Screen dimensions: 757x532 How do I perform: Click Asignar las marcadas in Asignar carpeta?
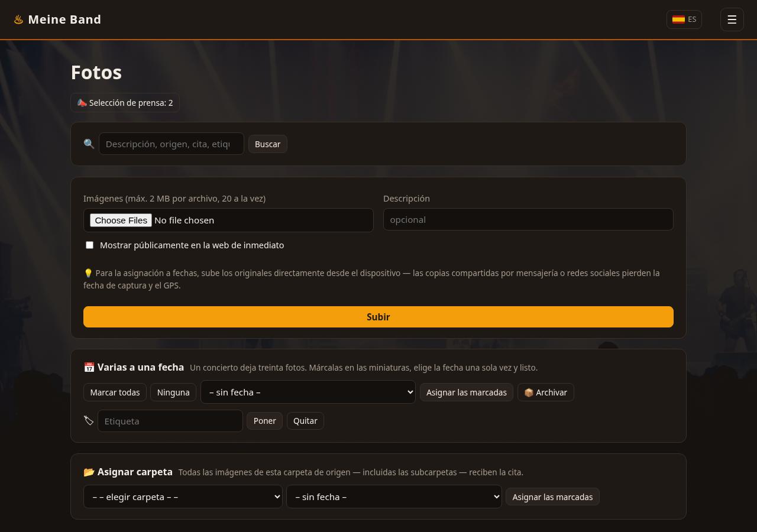pyautogui.click(x=552, y=497)
